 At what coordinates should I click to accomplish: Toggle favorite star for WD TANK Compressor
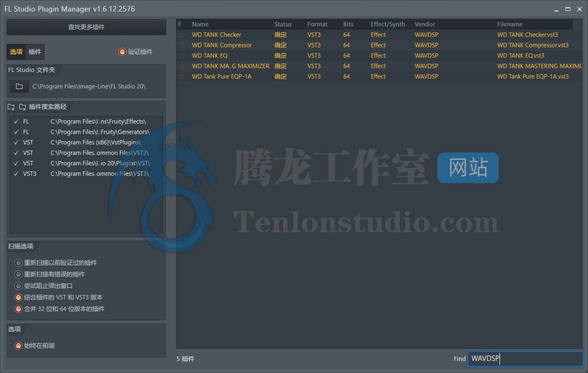tap(182, 45)
